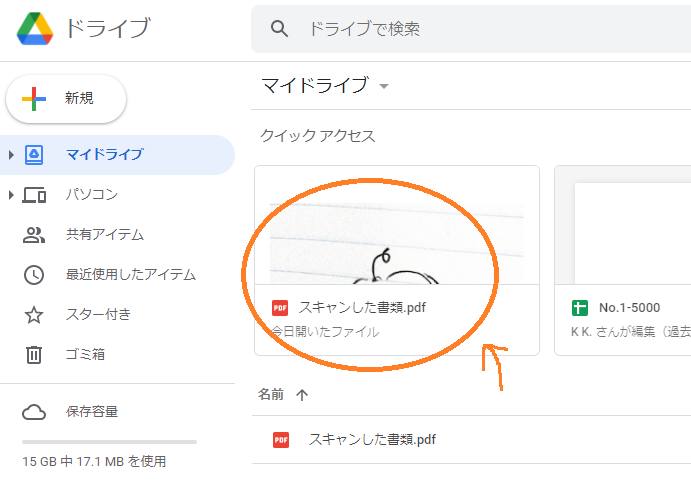691x485 pixels.
Task: Open the No.1-5000 quick access preview thumbnail
Action: coord(623,226)
